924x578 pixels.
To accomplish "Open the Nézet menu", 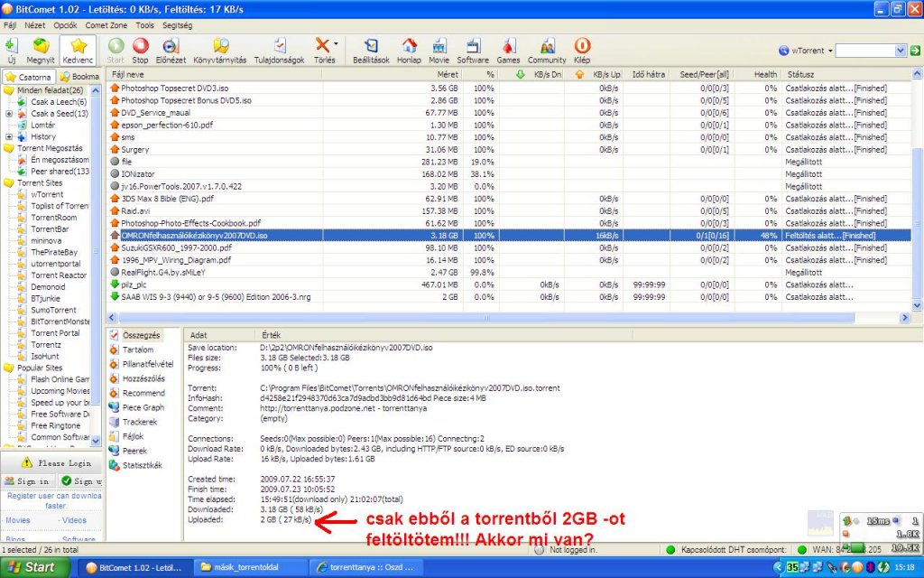I will pyautogui.click(x=35, y=25).
